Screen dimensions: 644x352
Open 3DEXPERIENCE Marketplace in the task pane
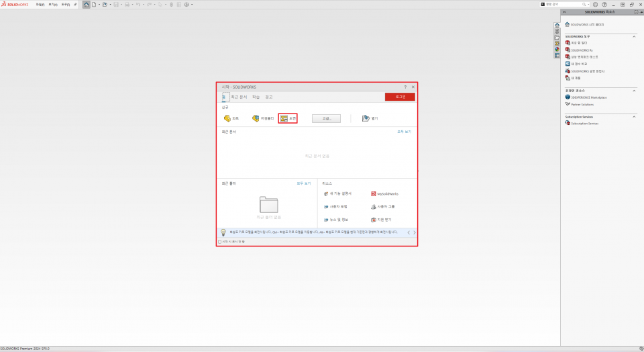[586, 97]
